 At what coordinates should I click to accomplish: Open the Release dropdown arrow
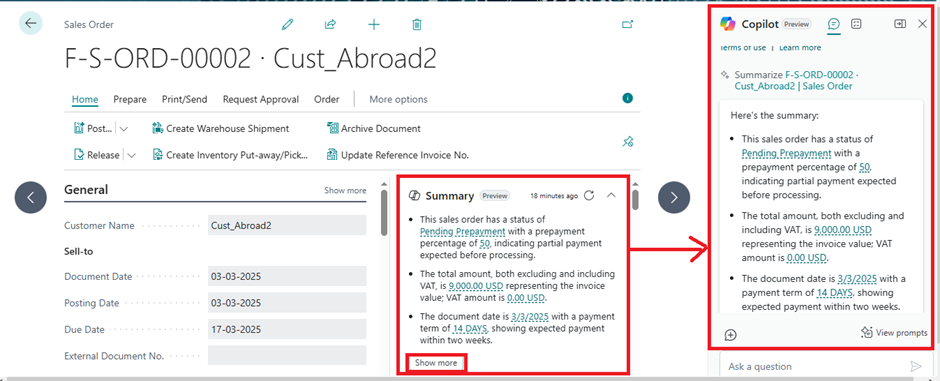point(131,155)
